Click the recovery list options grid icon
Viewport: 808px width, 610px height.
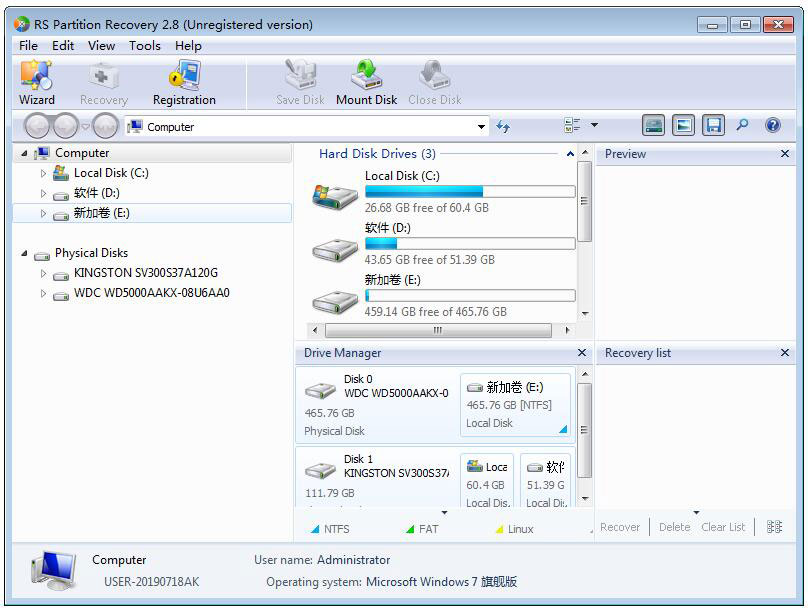click(x=774, y=527)
